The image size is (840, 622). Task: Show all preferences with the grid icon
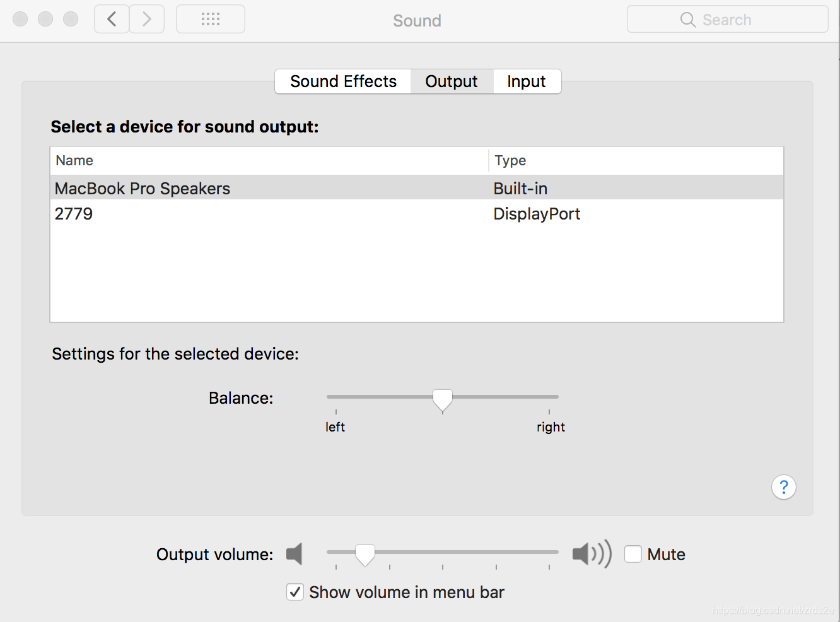pos(211,19)
